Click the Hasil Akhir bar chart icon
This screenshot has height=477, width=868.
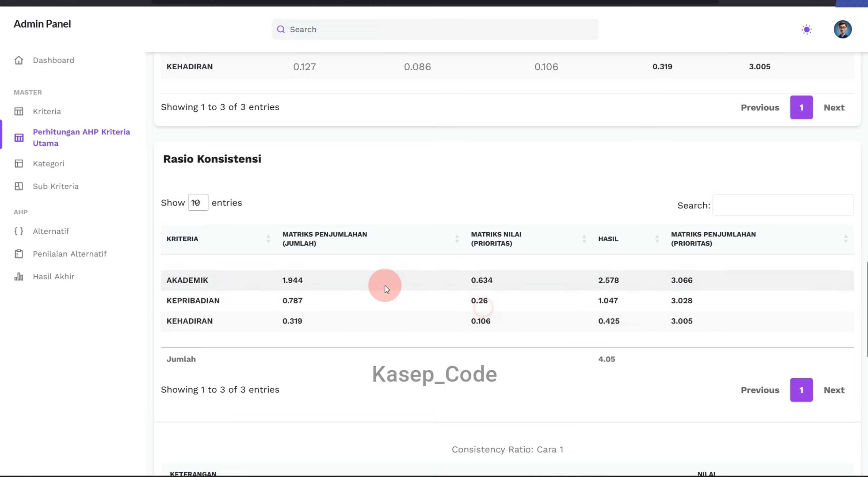(x=19, y=277)
